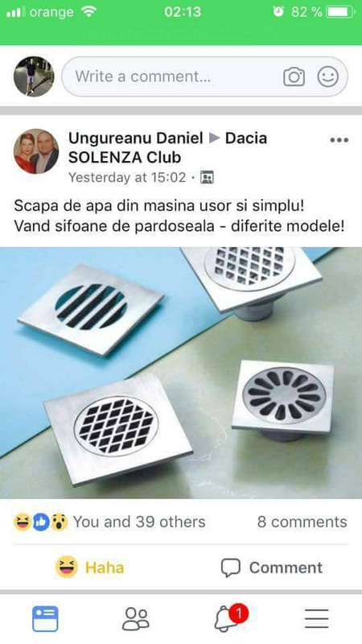The height and width of the screenshot is (644, 362).
Task: Open Ungureanu Daniel's profile name
Action: (x=136, y=138)
